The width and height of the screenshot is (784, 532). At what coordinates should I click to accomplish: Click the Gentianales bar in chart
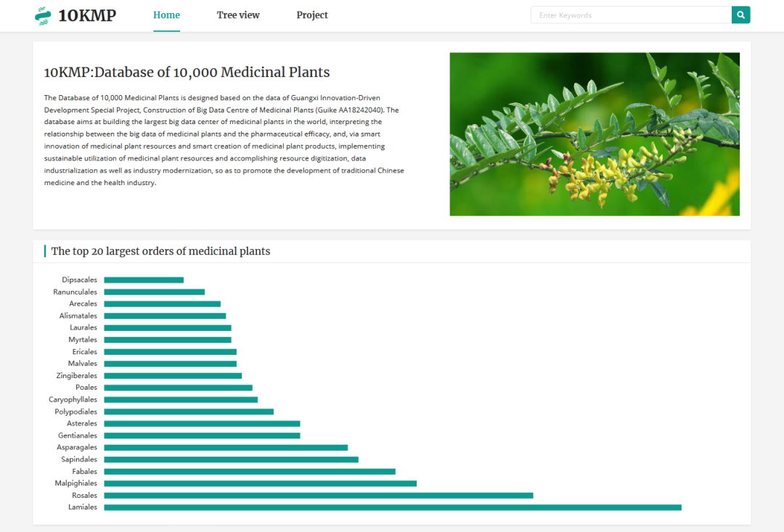[x=202, y=435]
